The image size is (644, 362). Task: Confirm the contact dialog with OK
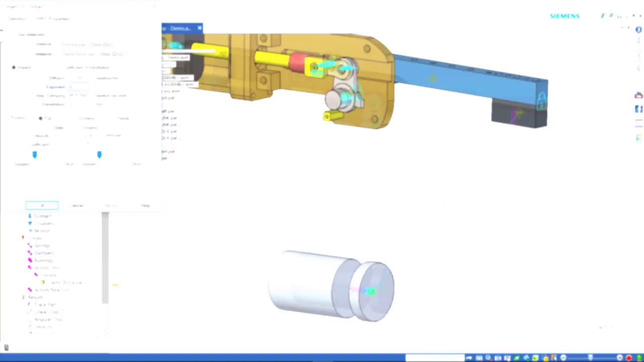point(42,205)
